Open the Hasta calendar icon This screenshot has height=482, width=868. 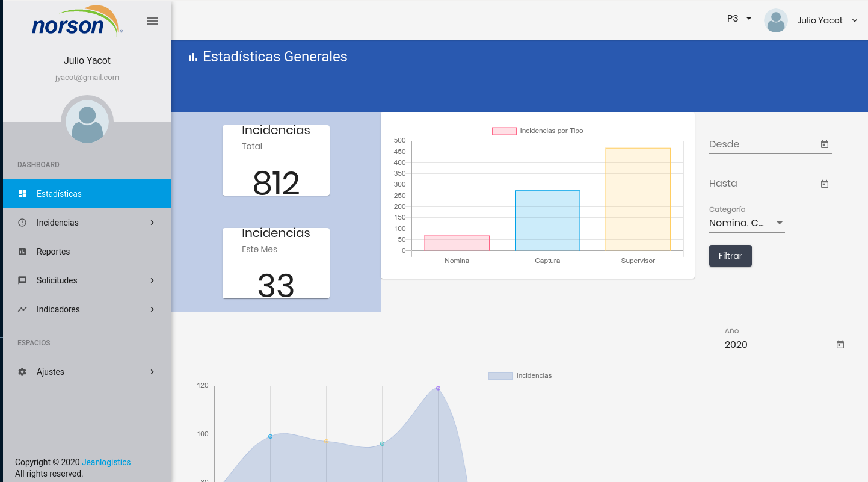click(825, 184)
